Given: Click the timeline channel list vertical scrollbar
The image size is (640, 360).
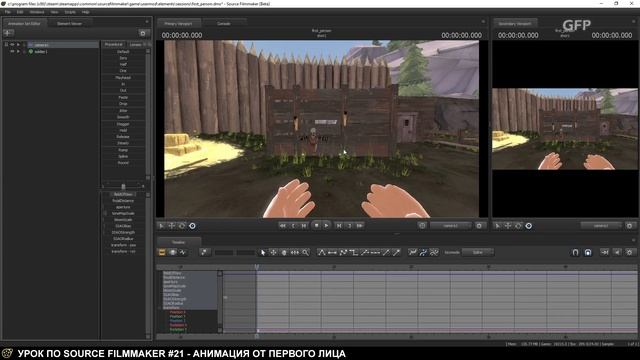Looking at the screenshot, I should (x=220, y=302).
